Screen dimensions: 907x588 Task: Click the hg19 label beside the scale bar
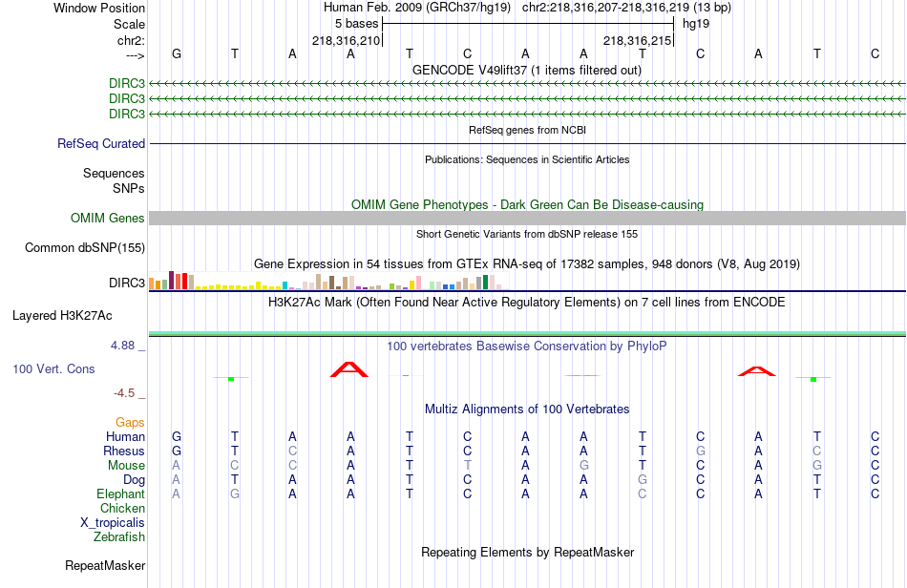696,24
